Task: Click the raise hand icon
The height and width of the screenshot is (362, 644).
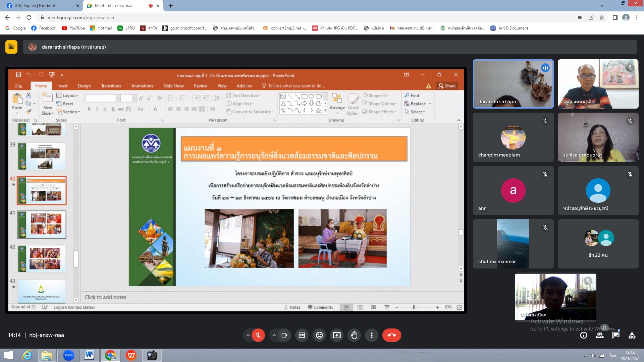Action: coord(354,335)
